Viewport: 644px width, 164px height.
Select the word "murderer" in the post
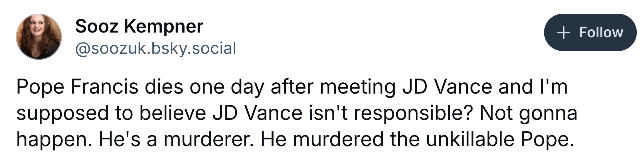(209, 139)
